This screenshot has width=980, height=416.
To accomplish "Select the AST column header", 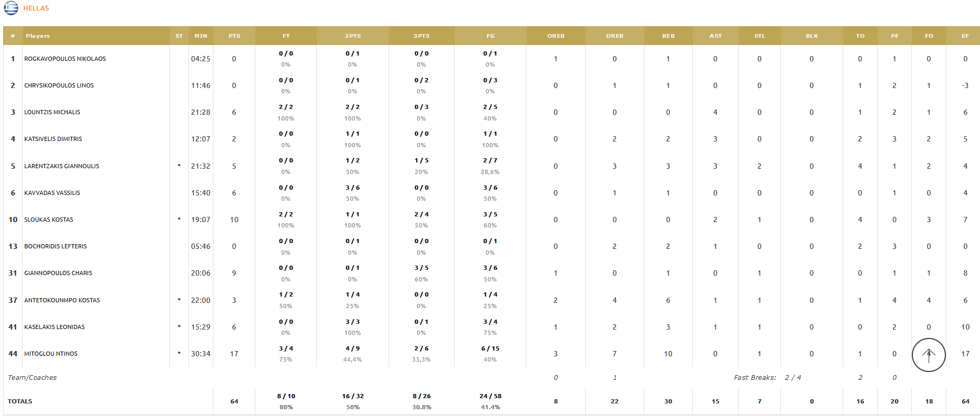I will (715, 36).
